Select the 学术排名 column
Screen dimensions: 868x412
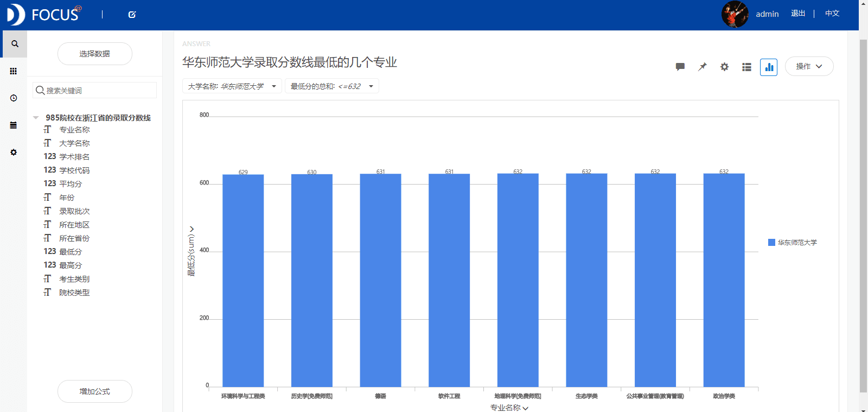point(74,157)
